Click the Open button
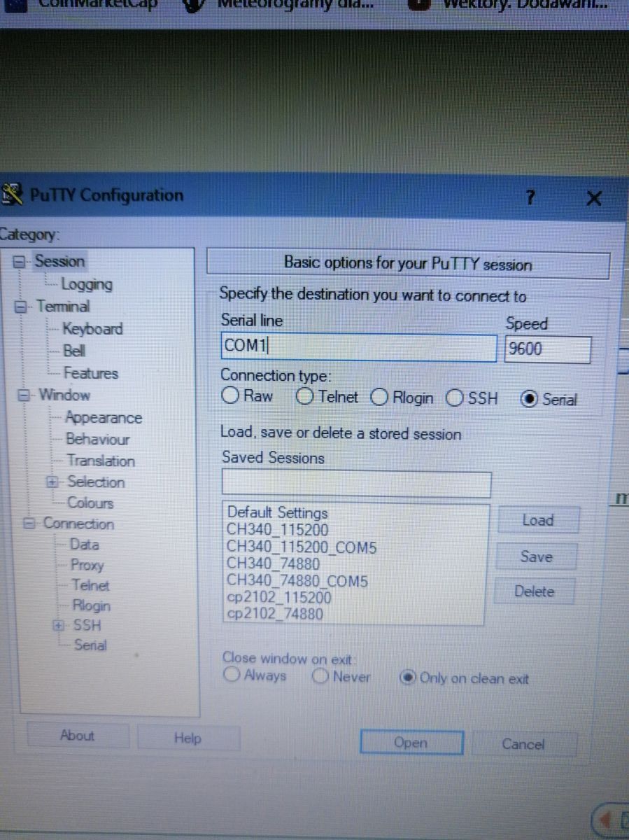This screenshot has width=629, height=840. (411, 743)
